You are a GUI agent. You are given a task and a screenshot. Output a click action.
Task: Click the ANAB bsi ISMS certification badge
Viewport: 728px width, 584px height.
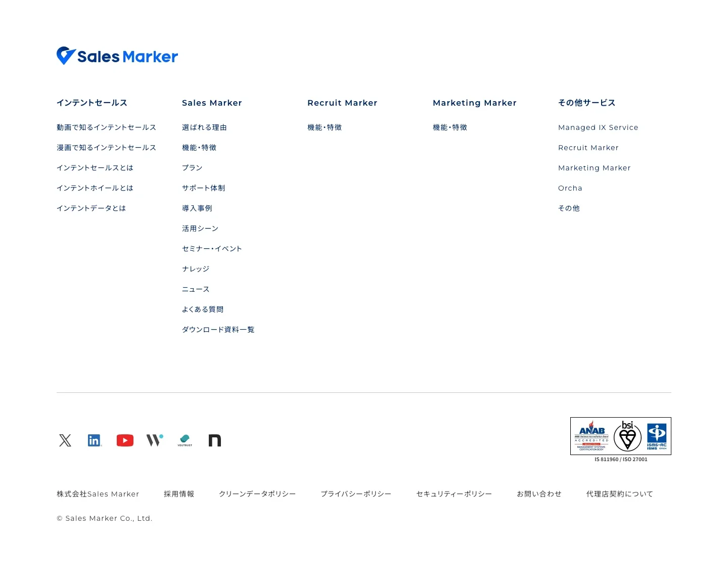pyautogui.click(x=621, y=436)
